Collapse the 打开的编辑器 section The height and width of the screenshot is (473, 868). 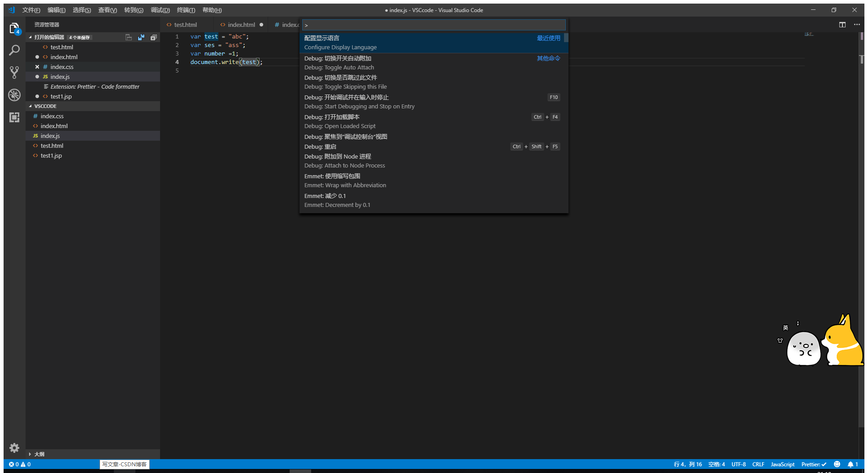tap(30, 37)
